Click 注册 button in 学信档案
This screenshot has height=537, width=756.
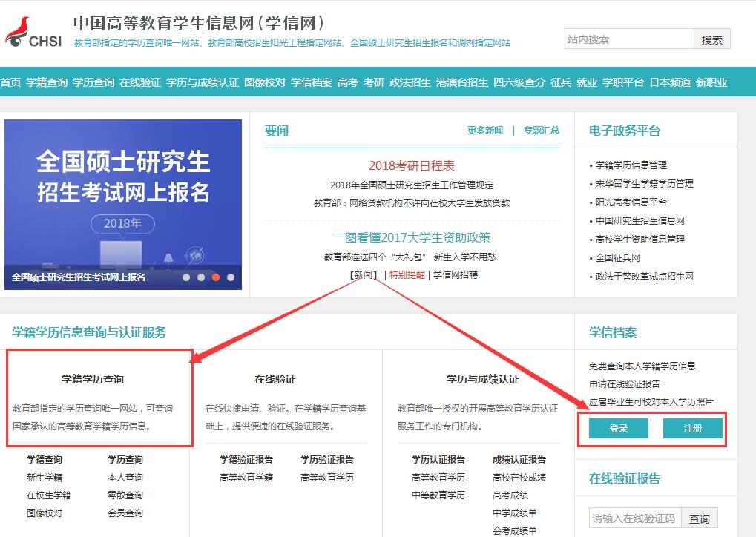693,428
